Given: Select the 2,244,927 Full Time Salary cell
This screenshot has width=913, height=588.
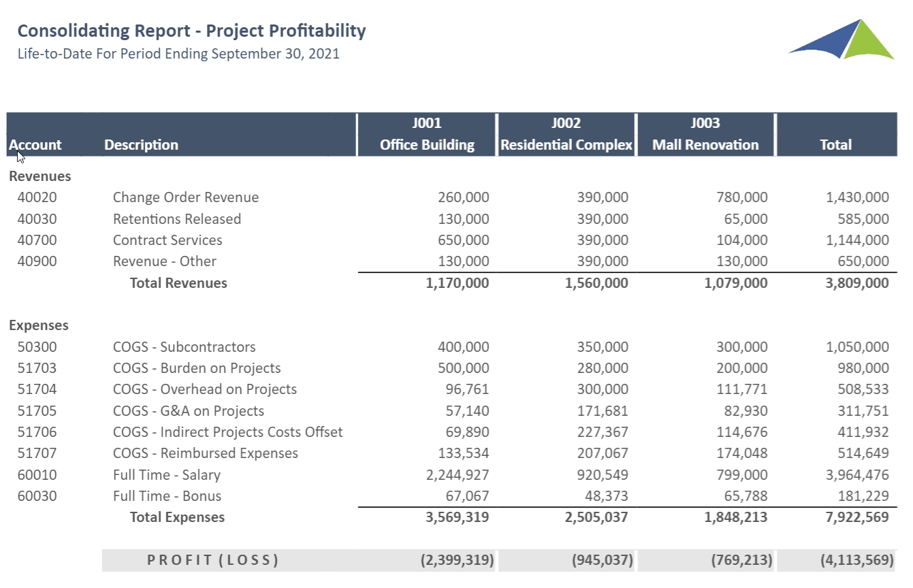Looking at the screenshot, I should 458,475.
